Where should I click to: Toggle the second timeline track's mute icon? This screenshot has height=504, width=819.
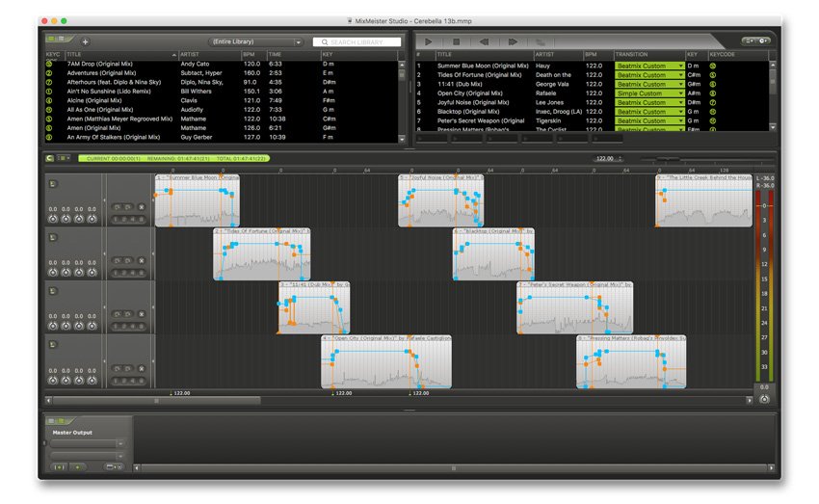click(53, 236)
